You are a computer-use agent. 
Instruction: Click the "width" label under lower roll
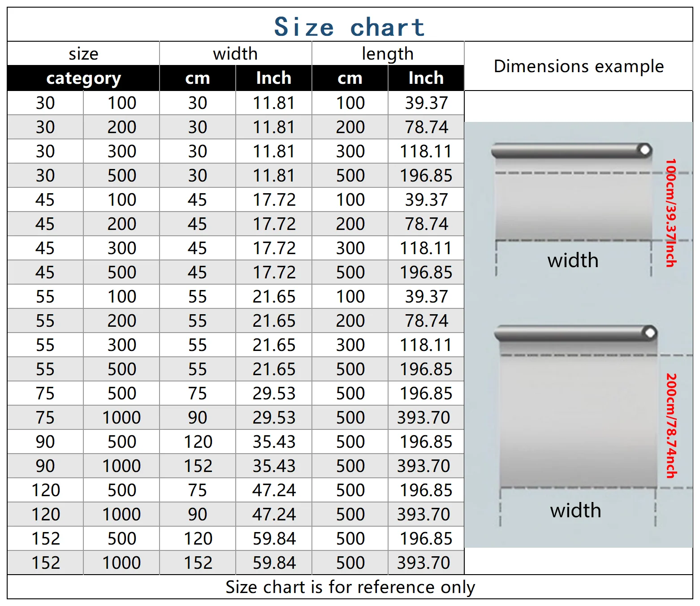[575, 511]
